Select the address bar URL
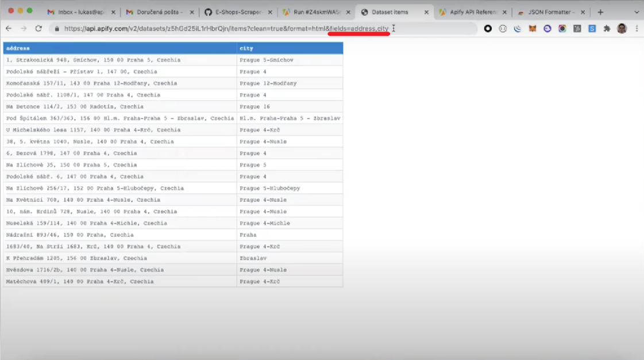 coord(230,26)
